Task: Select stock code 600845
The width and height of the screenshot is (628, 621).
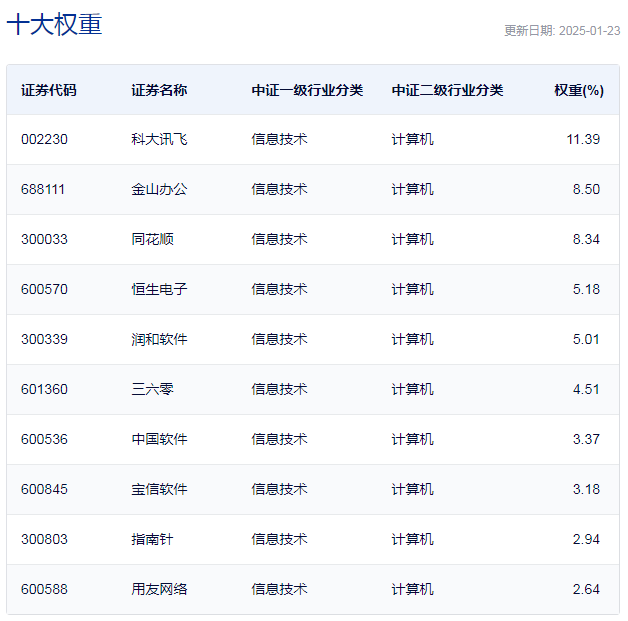Action: [x=44, y=490]
